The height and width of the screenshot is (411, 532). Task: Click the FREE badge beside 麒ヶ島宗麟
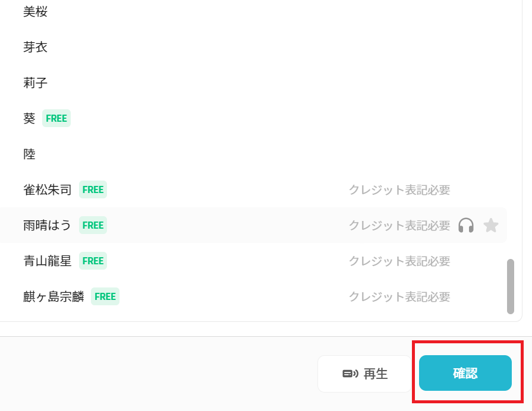point(105,296)
